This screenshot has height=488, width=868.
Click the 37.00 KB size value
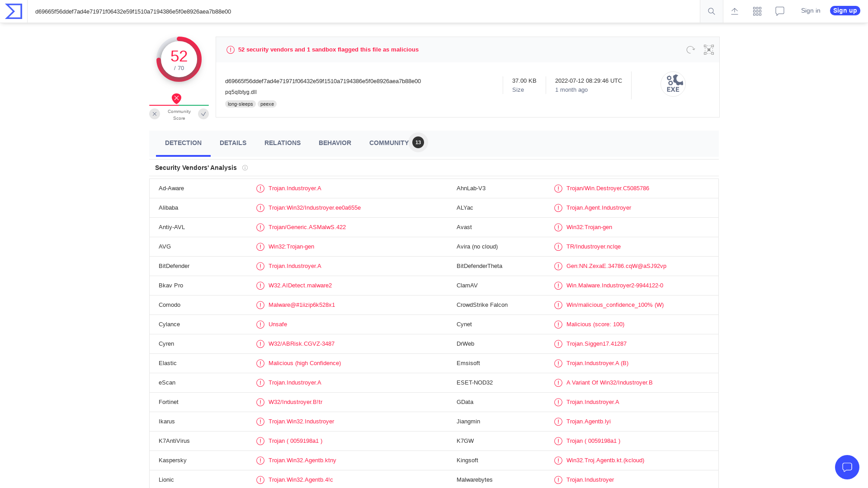pyautogui.click(x=524, y=81)
